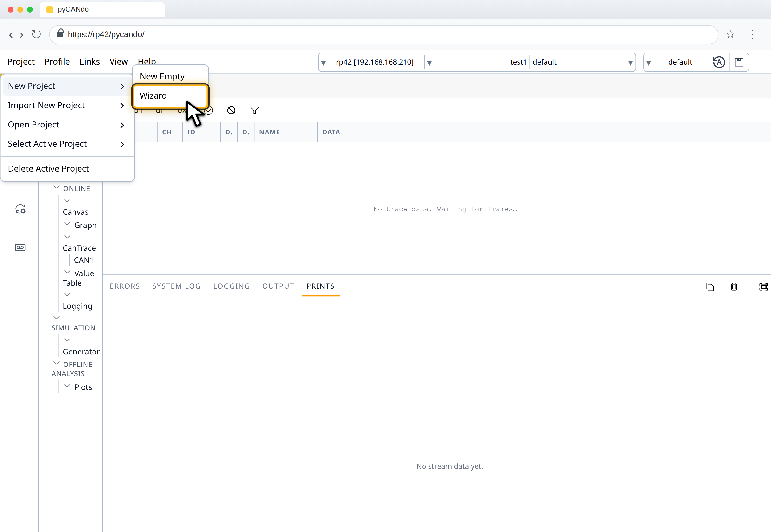Image resolution: width=771 pixels, height=532 pixels.
Task: Select the Generator tree item
Action: click(81, 352)
